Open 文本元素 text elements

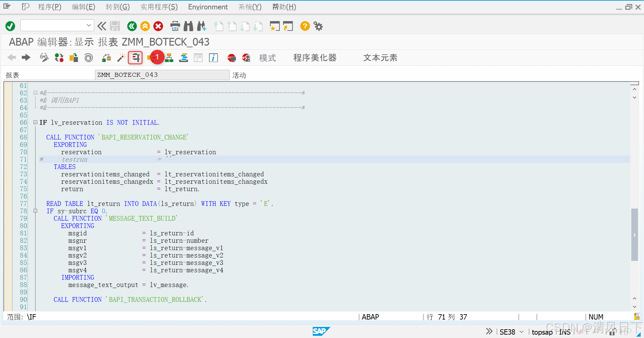pyautogui.click(x=380, y=58)
